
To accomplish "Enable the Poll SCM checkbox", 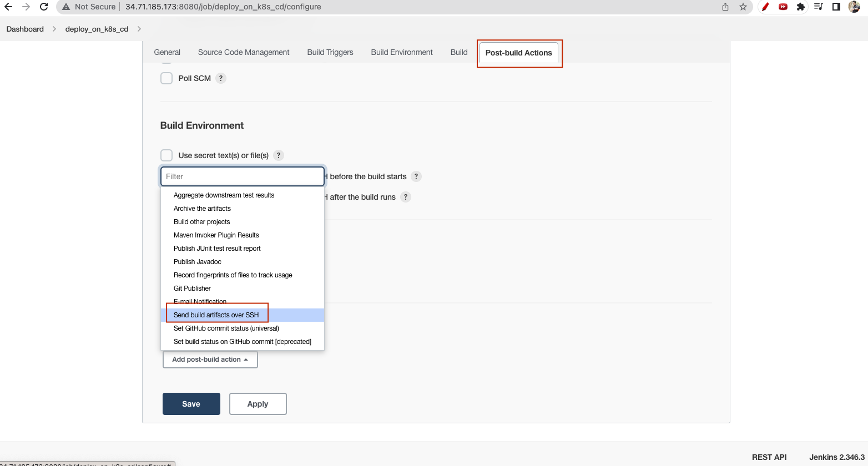I will click(166, 78).
